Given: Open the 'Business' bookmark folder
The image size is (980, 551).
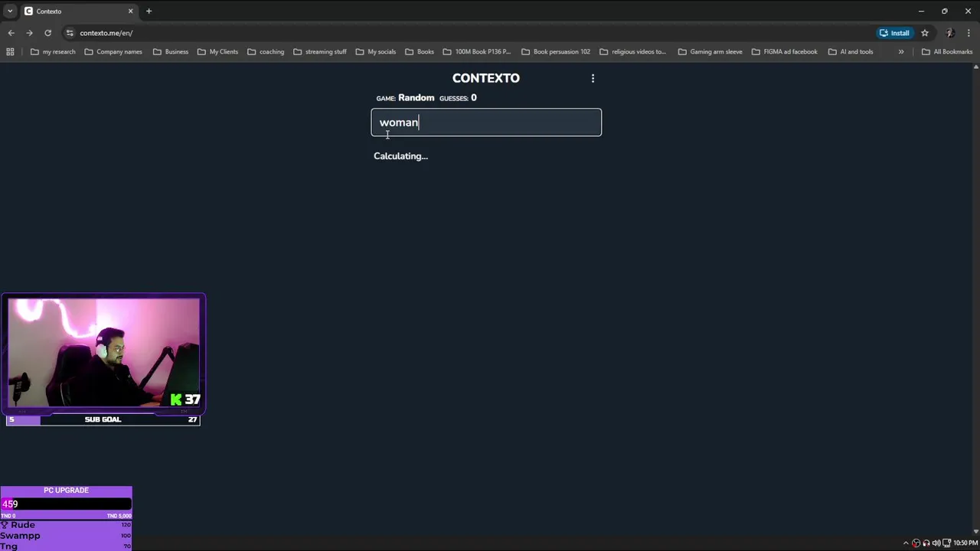Looking at the screenshot, I should [x=171, y=51].
